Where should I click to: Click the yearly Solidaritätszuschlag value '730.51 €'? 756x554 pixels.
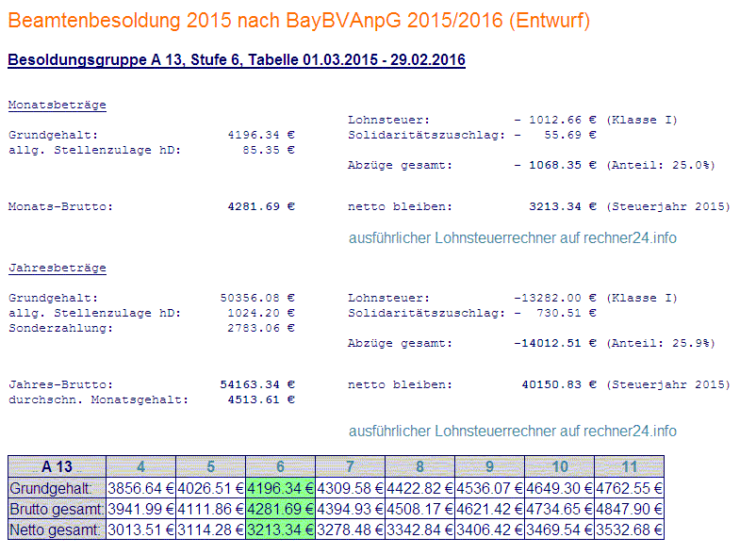566,313
